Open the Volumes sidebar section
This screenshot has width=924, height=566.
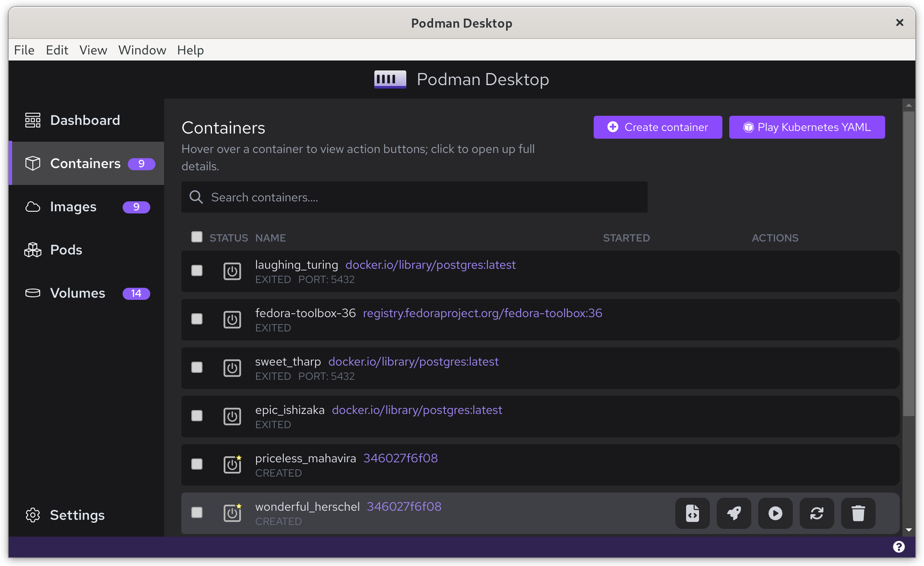pos(77,293)
